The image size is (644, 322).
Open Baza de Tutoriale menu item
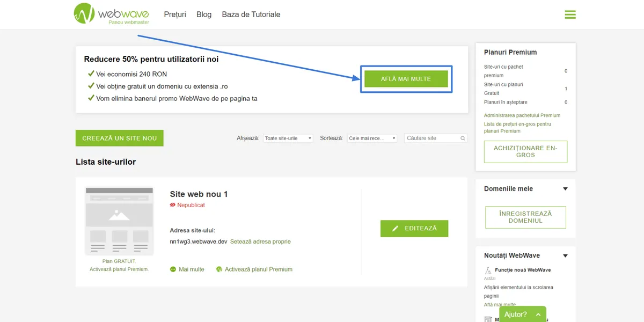click(251, 14)
